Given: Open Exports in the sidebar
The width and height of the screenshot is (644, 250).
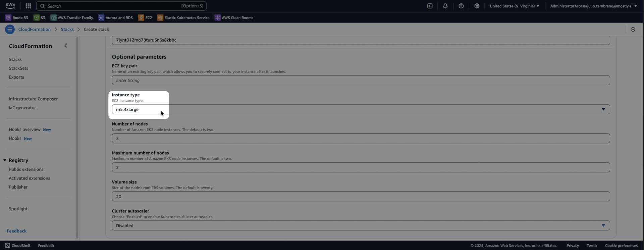Looking at the screenshot, I should pyautogui.click(x=16, y=77).
